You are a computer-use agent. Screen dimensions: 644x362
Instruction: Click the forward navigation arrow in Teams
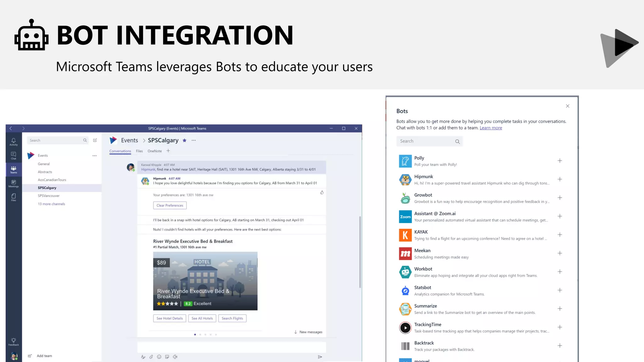(x=23, y=128)
